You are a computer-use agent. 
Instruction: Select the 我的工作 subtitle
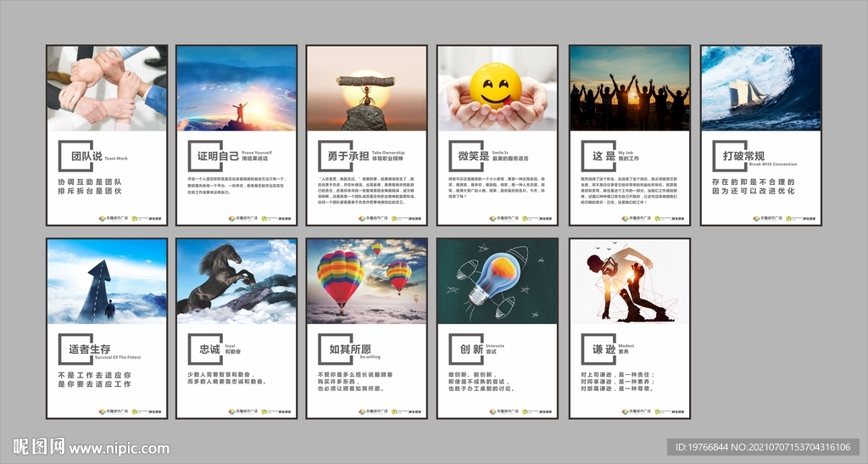pyautogui.click(x=628, y=159)
